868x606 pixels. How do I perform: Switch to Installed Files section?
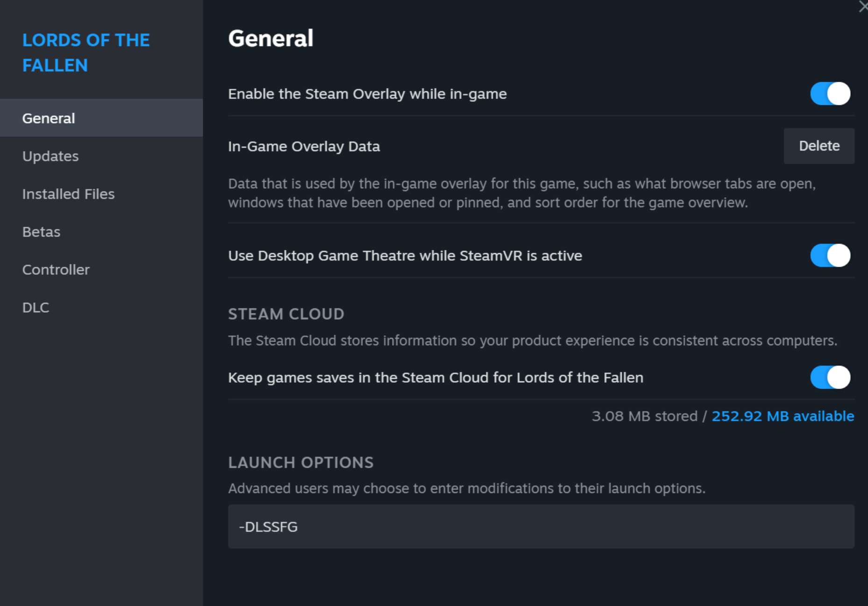pos(68,194)
